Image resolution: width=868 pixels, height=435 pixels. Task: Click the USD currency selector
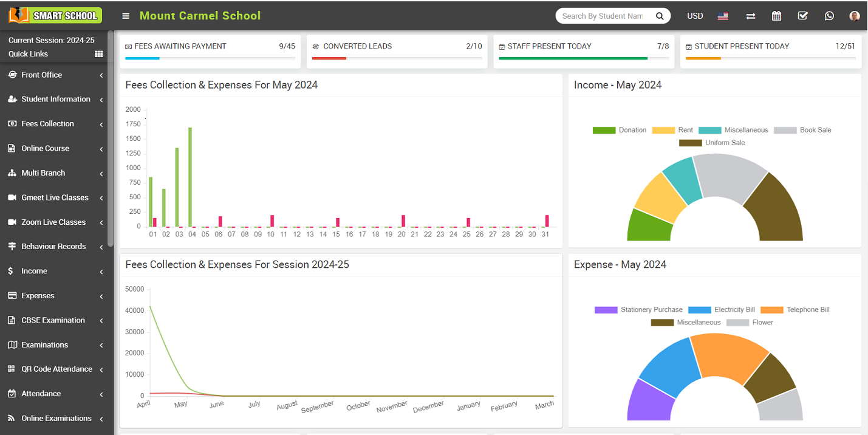695,16
